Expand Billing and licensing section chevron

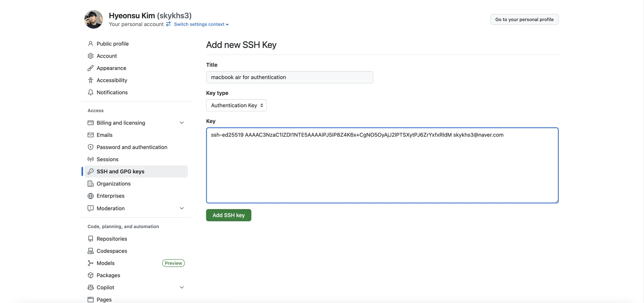[182, 123]
